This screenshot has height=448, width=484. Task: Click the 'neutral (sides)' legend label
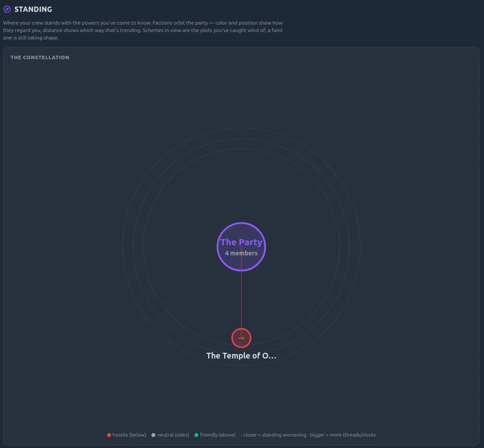pyautogui.click(x=173, y=435)
